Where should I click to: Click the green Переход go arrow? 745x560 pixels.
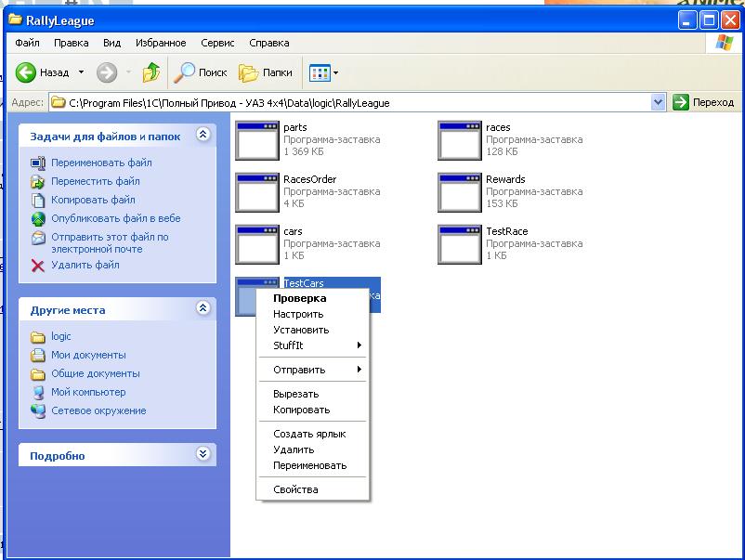pyautogui.click(x=680, y=102)
